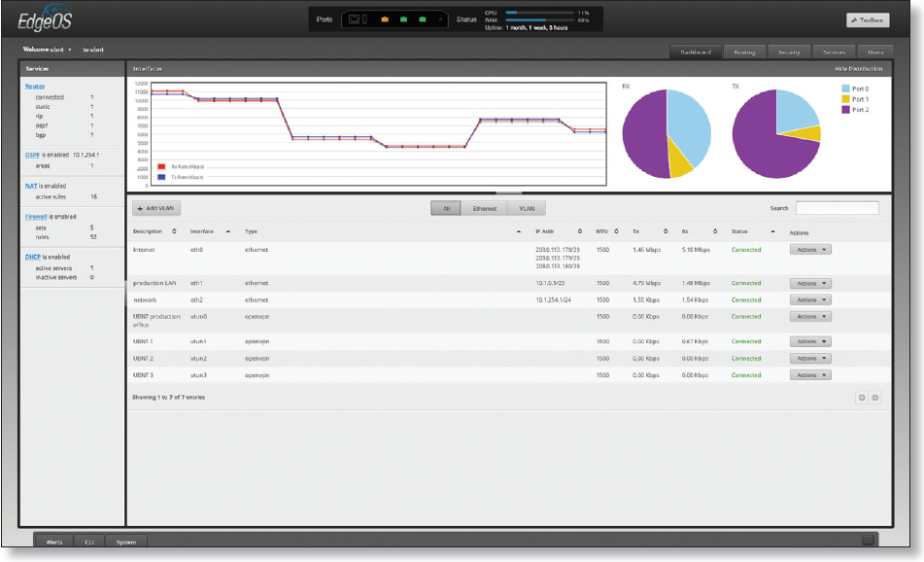924x562 pixels.
Task: Switch to the Security tab
Action: point(789,52)
